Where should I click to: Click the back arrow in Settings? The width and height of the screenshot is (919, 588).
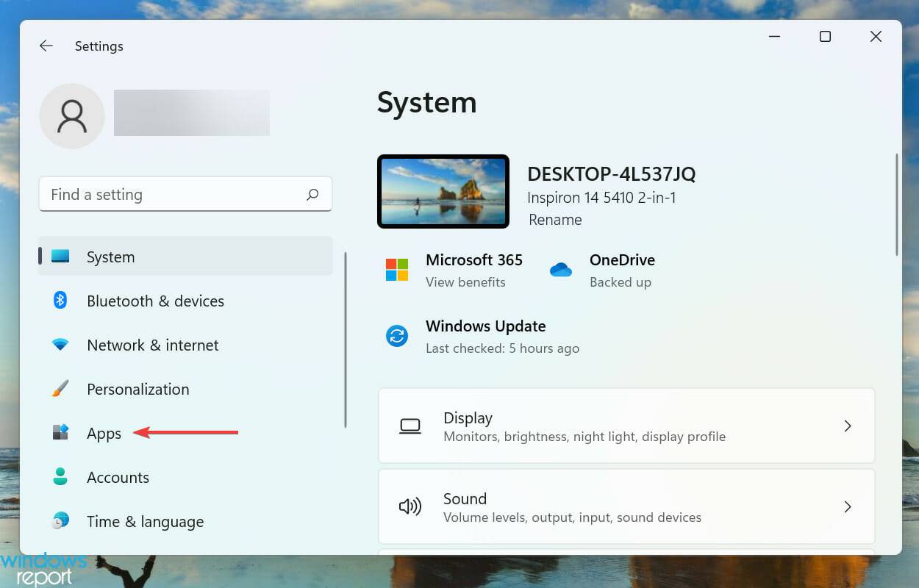click(x=46, y=46)
